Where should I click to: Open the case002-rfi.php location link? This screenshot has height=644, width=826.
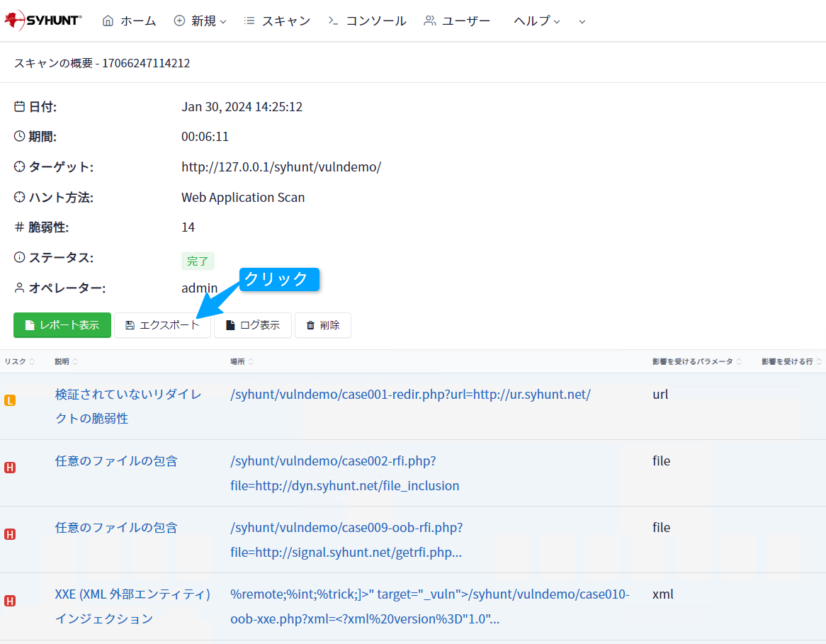[344, 473]
